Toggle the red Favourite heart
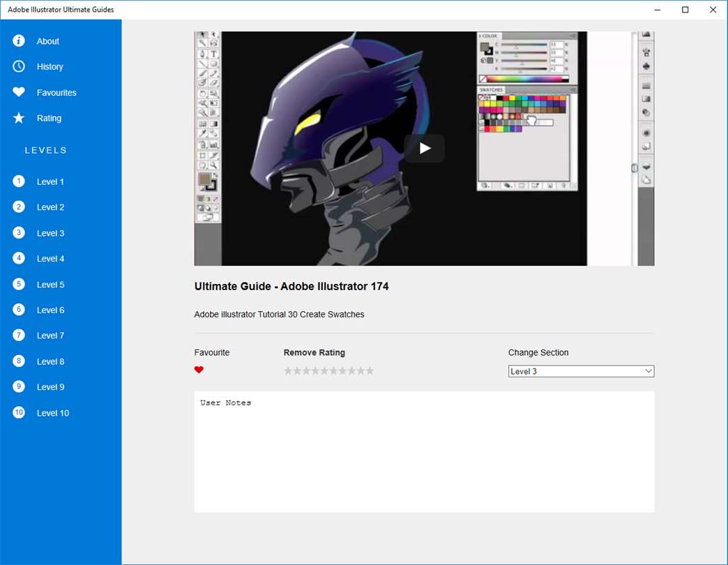This screenshot has height=565, width=728. (x=199, y=370)
